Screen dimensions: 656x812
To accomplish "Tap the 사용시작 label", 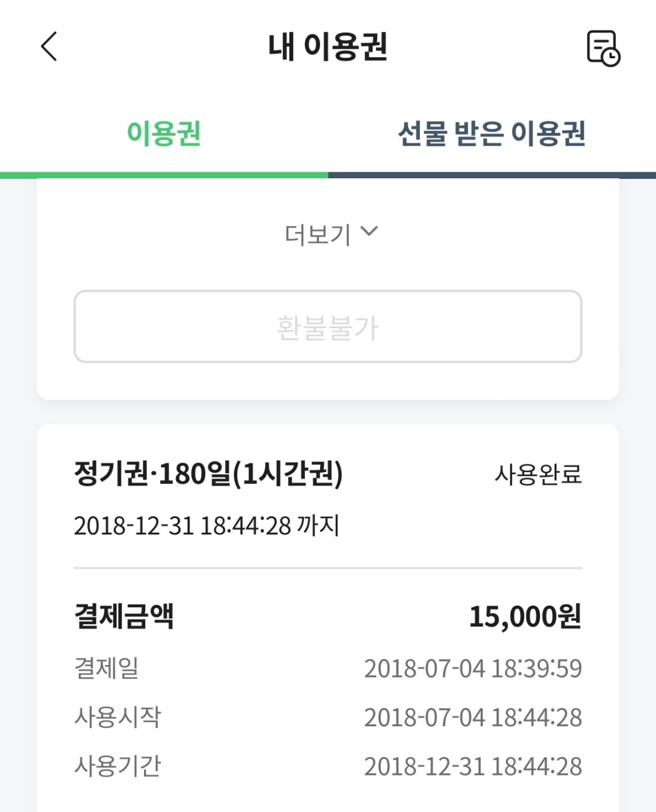I will tap(118, 717).
